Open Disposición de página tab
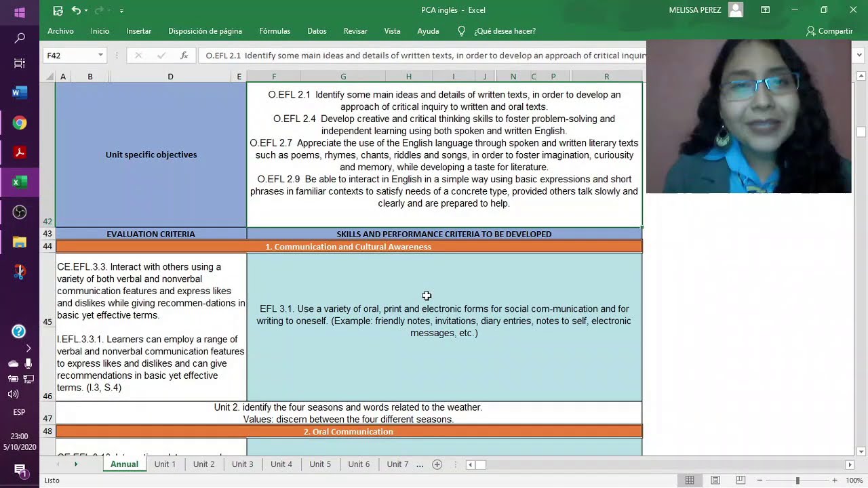This screenshot has height=488, width=868. pyautogui.click(x=205, y=31)
